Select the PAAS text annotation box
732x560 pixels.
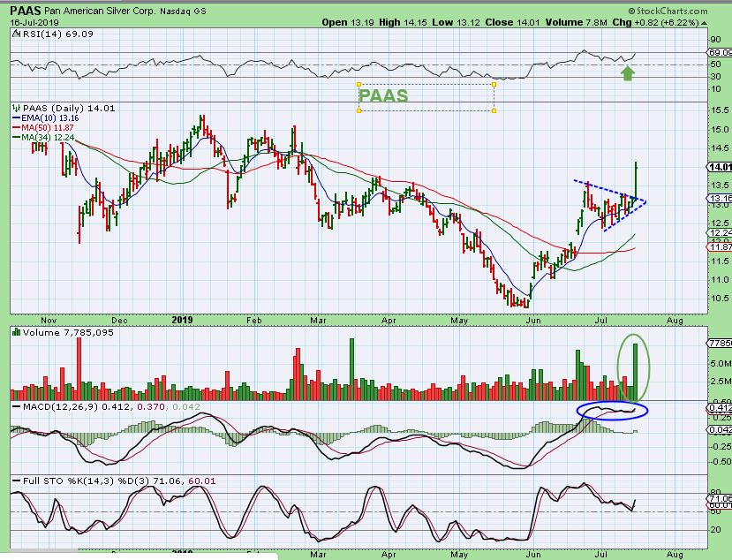(426, 98)
